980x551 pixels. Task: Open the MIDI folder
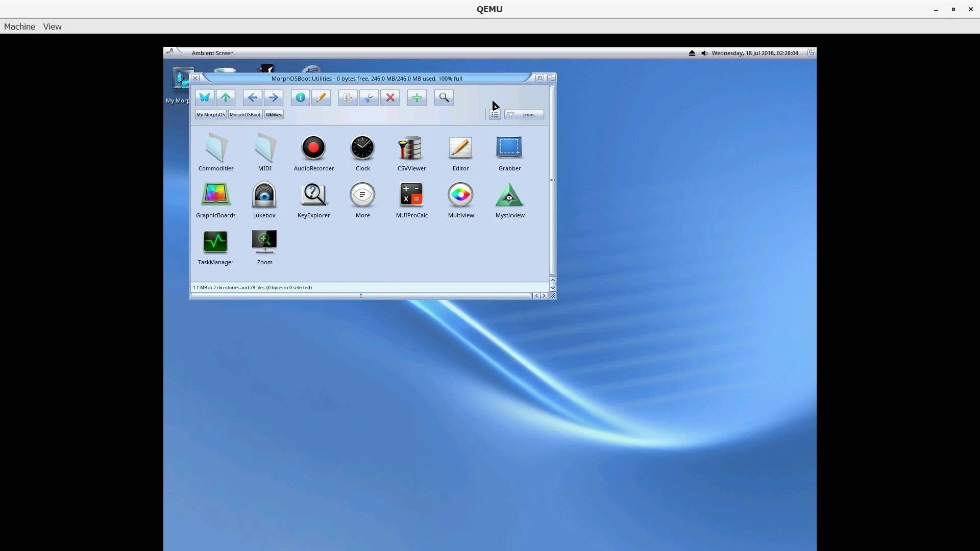coord(264,152)
